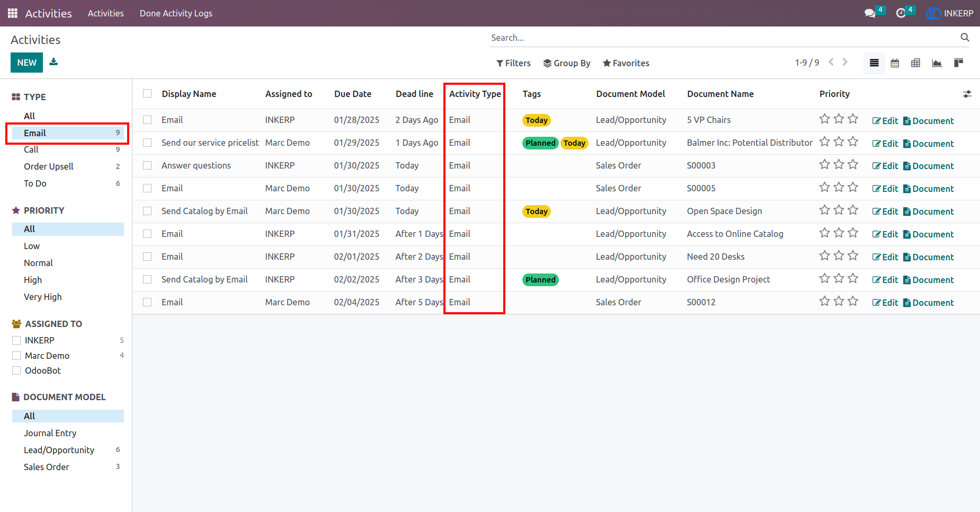This screenshot has height=512, width=980.
Task: Click the Planned tag on Office Design Project
Action: click(x=540, y=280)
